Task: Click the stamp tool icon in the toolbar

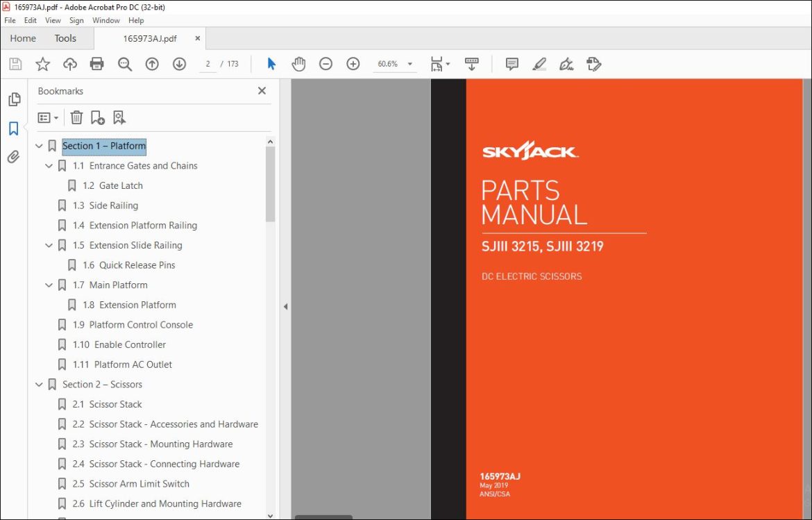Action: point(594,65)
